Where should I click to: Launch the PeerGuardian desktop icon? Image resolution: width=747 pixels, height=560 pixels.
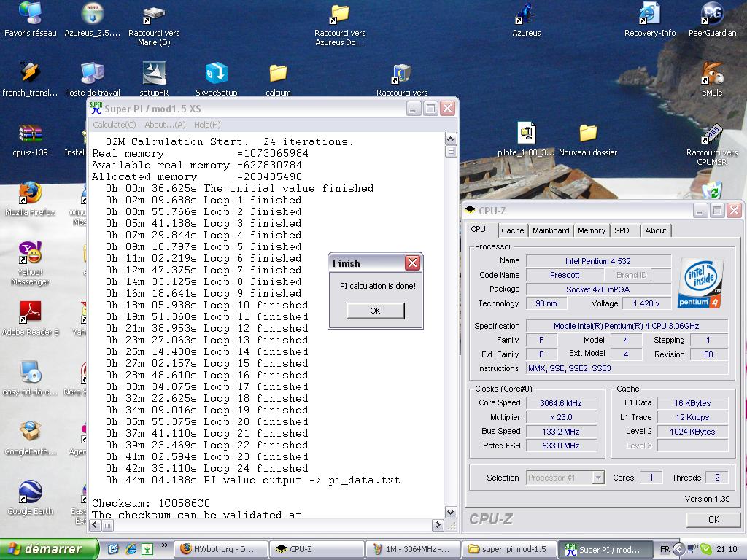click(x=712, y=20)
